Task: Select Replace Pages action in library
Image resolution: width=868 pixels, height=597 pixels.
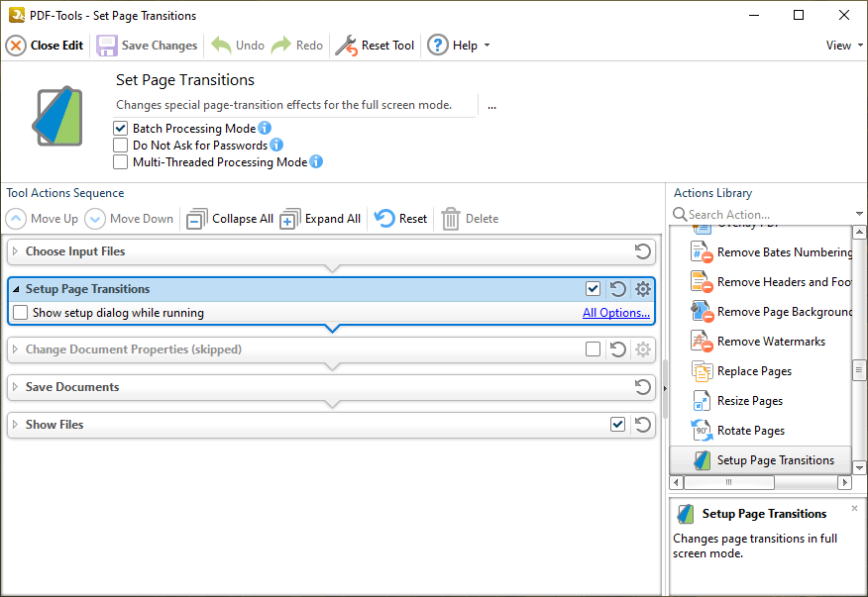Action: pyautogui.click(x=753, y=371)
